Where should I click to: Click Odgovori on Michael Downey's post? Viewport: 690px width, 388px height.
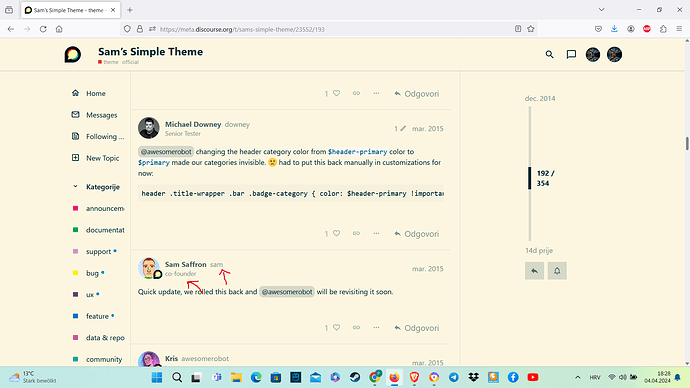point(417,234)
